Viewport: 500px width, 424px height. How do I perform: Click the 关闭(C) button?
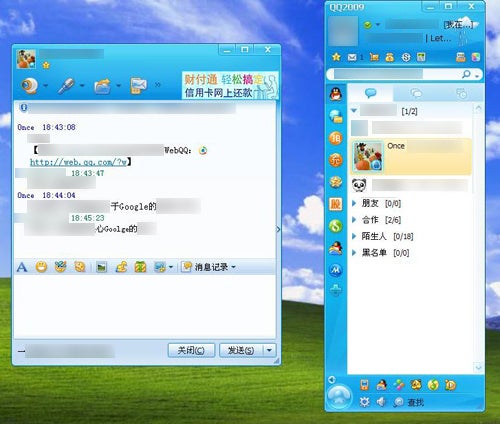click(x=191, y=350)
